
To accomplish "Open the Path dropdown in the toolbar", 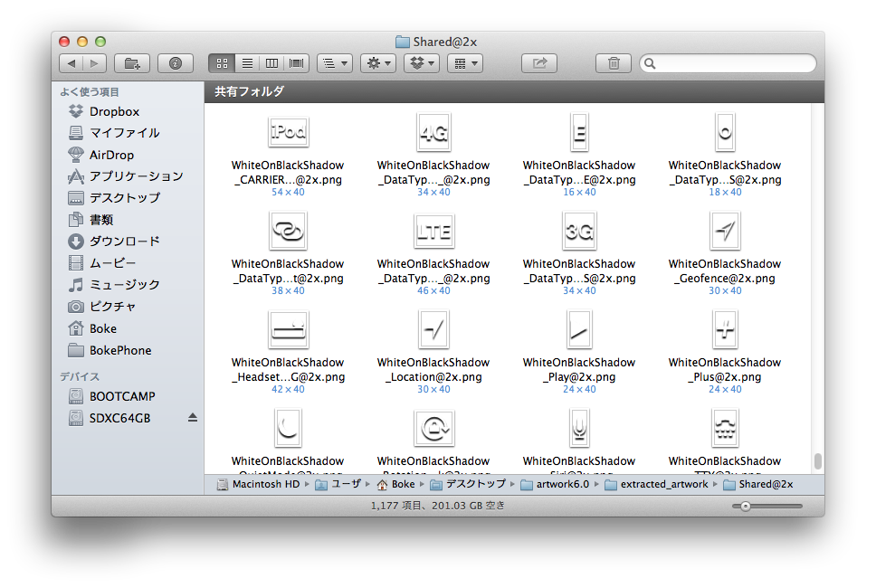I will pos(335,63).
